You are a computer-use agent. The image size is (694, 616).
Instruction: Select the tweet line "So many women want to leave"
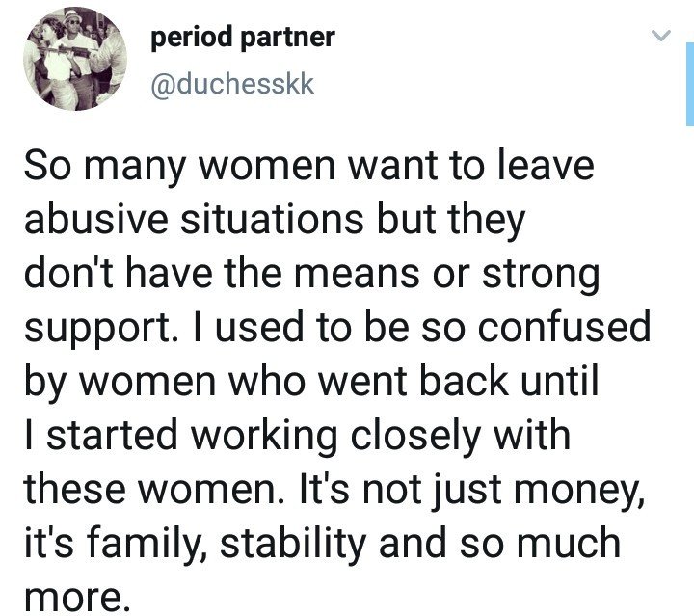pyautogui.click(x=309, y=166)
